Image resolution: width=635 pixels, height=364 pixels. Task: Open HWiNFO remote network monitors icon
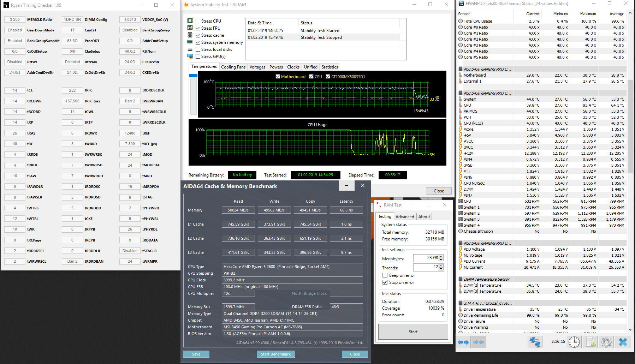535,342
